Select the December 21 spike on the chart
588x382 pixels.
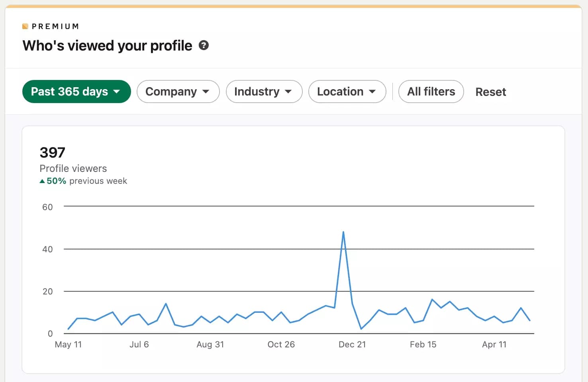(343, 232)
